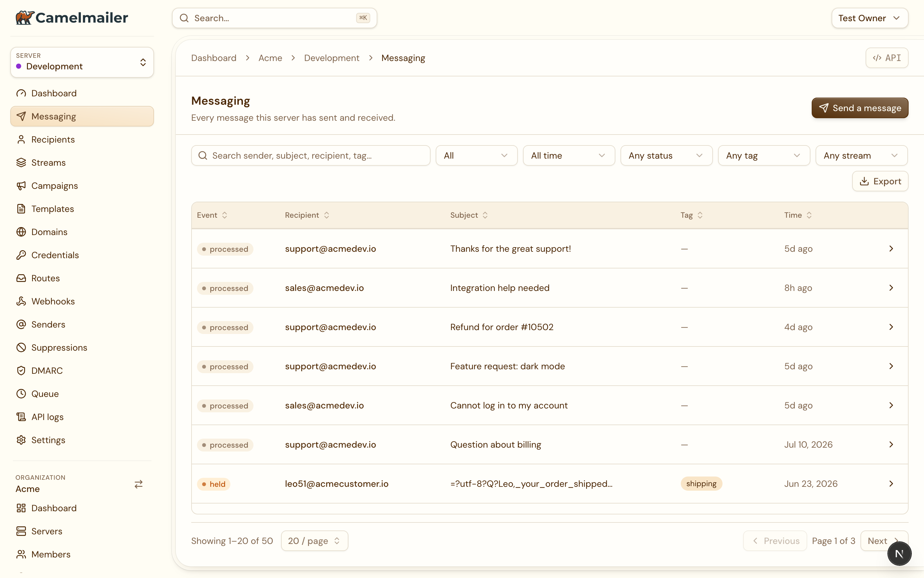This screenshot has height=578, width=924.
Task: Click the Settings gear icon
Action: click(21, 440)
